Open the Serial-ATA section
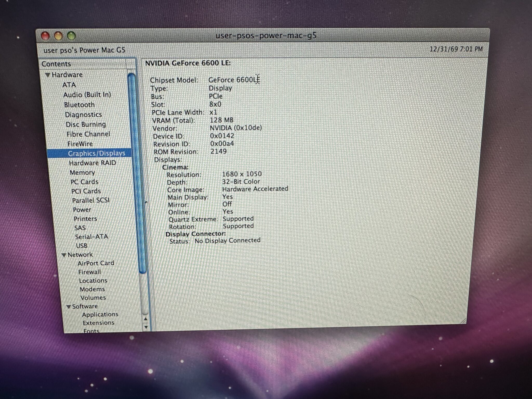Image resolution: width=532 pixels, height=399 pixels. tap(91, 236)
